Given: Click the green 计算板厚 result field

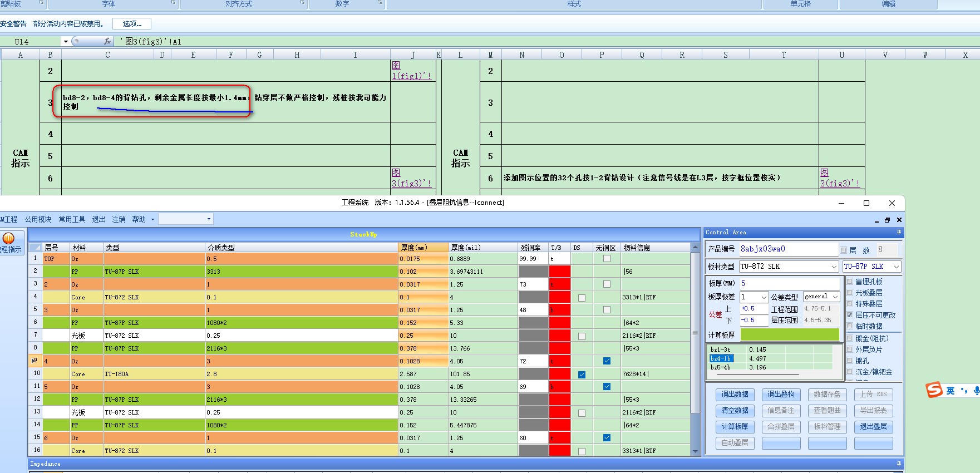Looking at the screenshot, I should tap(790, 334).
